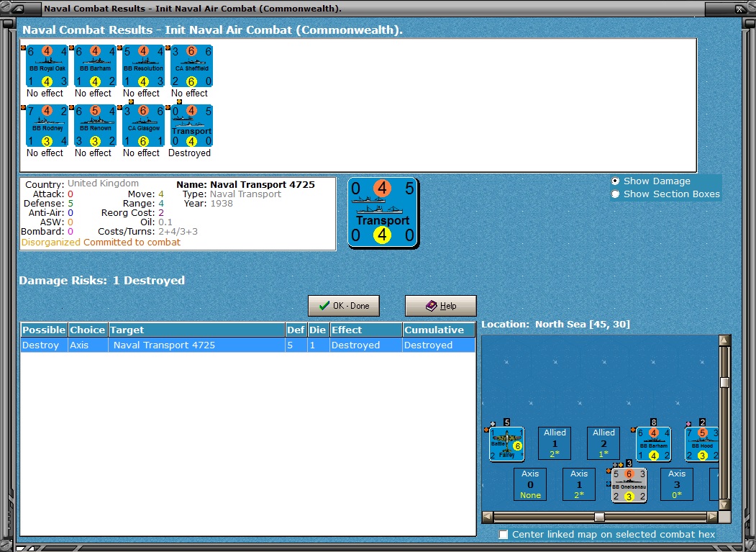The height and width of the screenshot is (552, 756).
Task: Click the Fairey Battle aircraft counter on map
Action: 506,444
